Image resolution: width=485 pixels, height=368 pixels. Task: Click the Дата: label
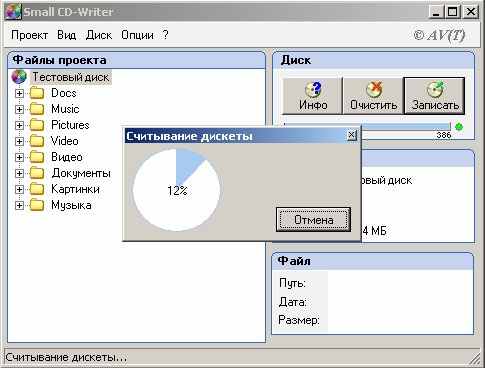click(292, 302)
